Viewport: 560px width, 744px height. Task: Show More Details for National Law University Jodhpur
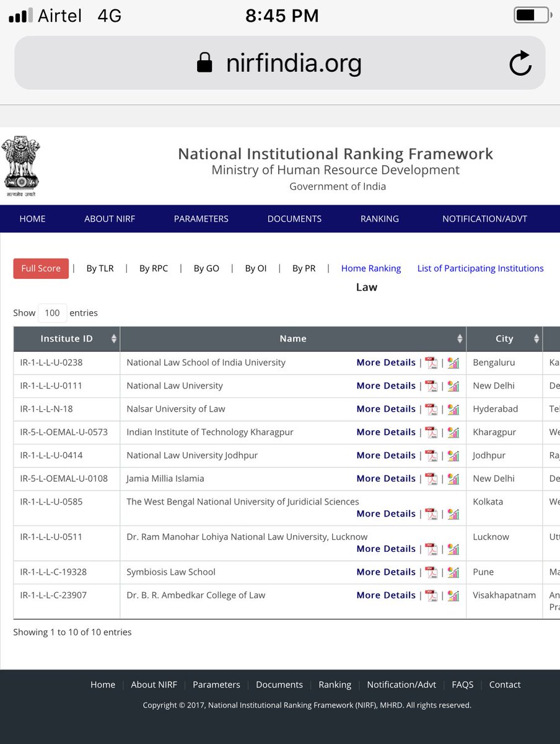pyautogui.click(x=386, y=456)
